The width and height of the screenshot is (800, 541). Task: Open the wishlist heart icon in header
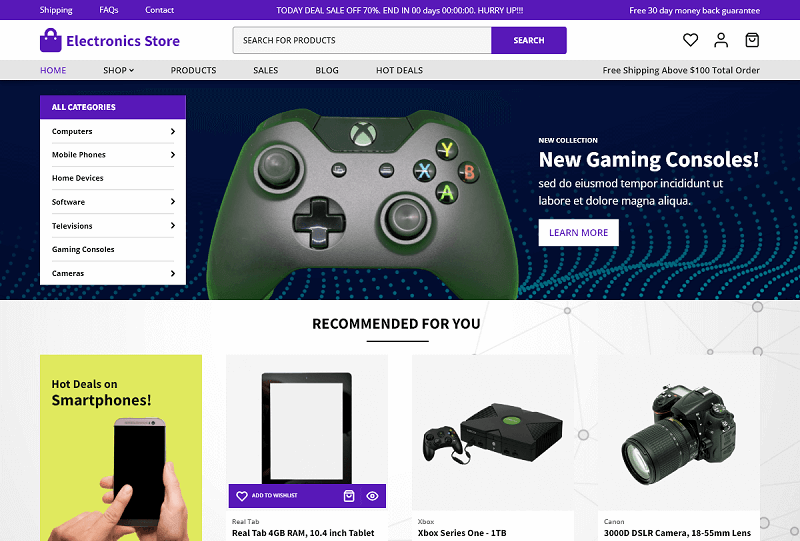pyautogui.click(x=690, y=40)
